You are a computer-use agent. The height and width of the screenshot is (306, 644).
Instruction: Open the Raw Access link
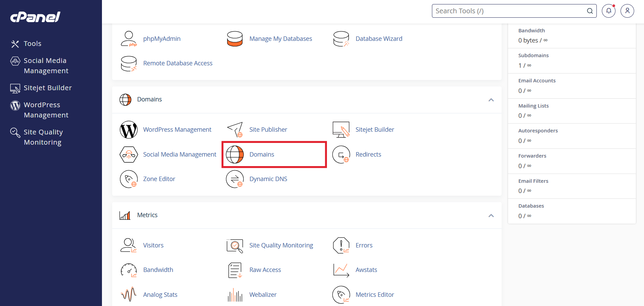265,270
